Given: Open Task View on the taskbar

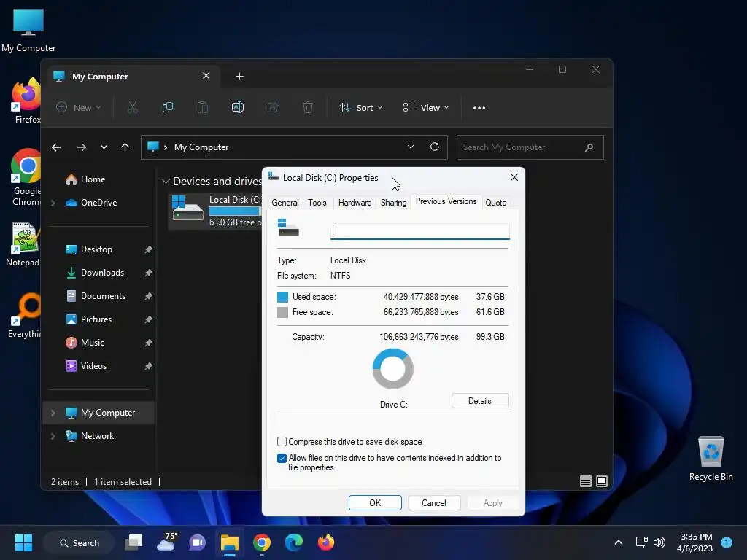Looking at the screenshot, I should 133,542.
